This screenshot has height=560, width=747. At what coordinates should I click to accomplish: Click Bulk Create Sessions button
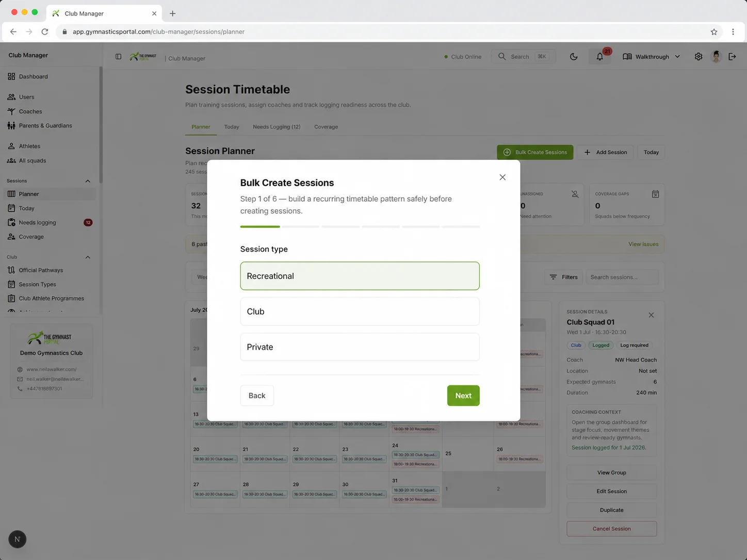(x=535, y=152)
